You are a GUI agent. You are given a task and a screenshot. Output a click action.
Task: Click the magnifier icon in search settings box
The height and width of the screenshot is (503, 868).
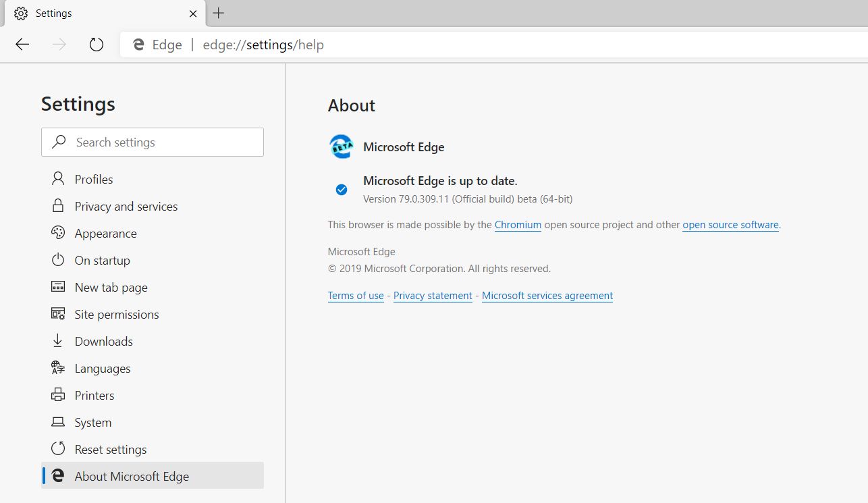pyautogui.click(x=59, y=142)
